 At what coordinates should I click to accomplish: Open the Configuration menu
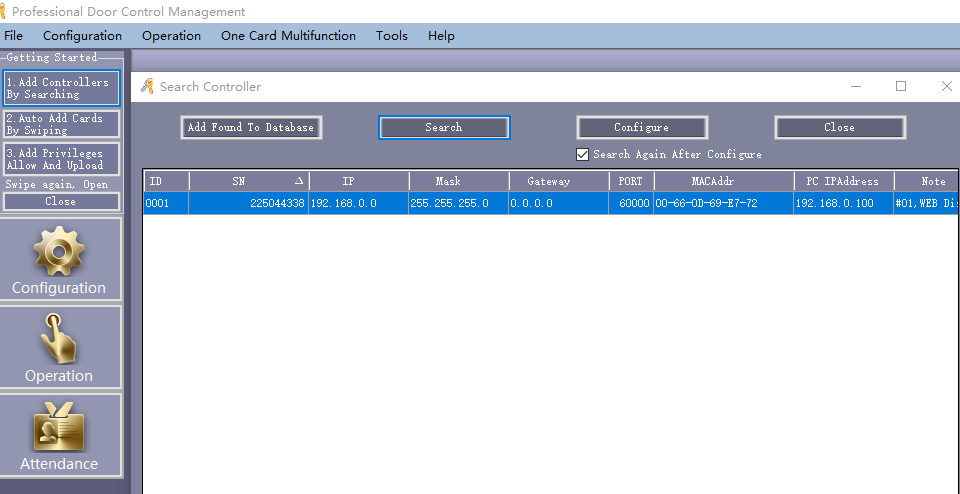coord(82,36)
